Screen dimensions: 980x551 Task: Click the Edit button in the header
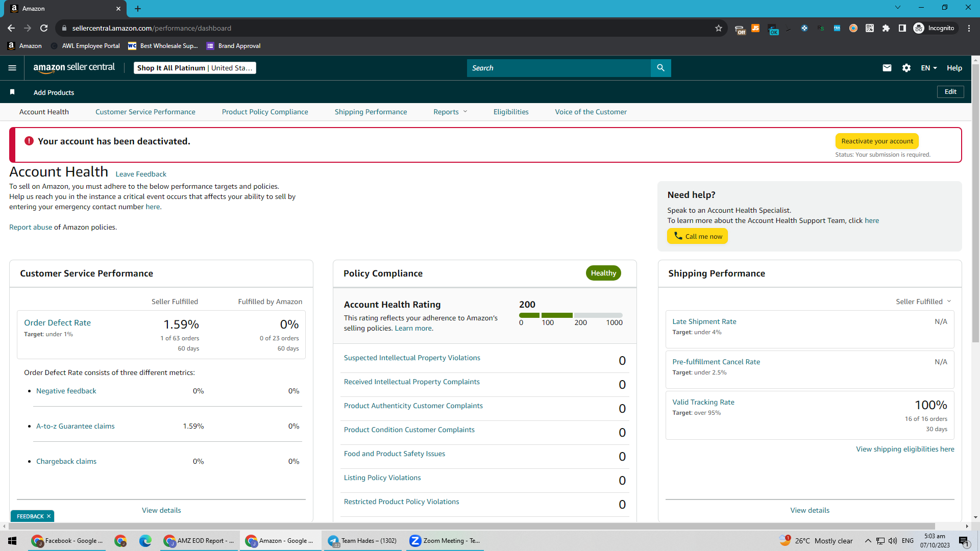950,92
